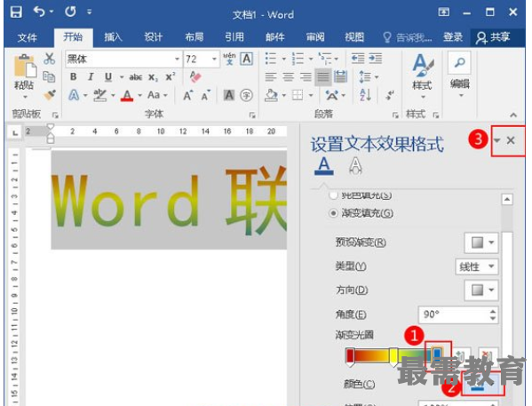The height and width of the screenshot is (406, 532).
Task: Toggle Italic formatting
Action: [91, 77]
